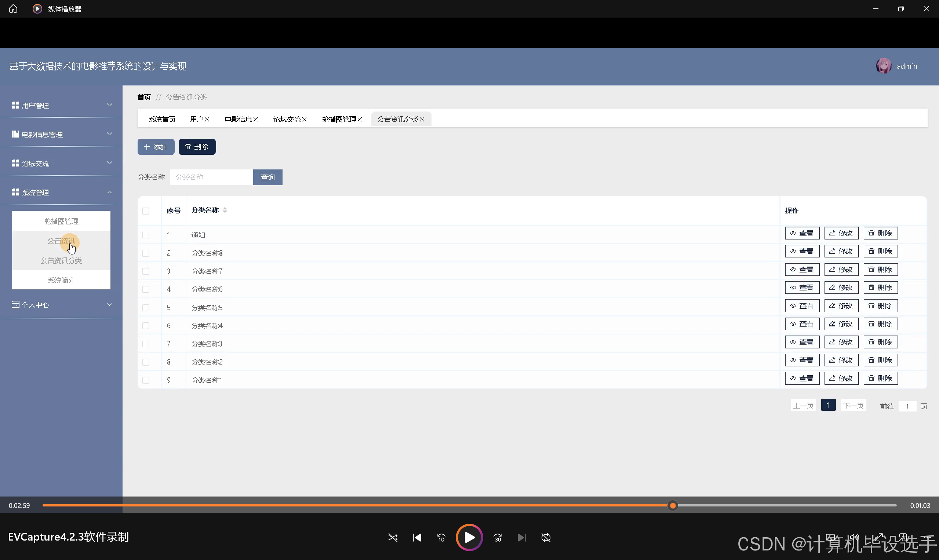This screenshot has width=939, height=560.
Task: Click 修改 for 分类名称8 row
Action: (841, 251)
